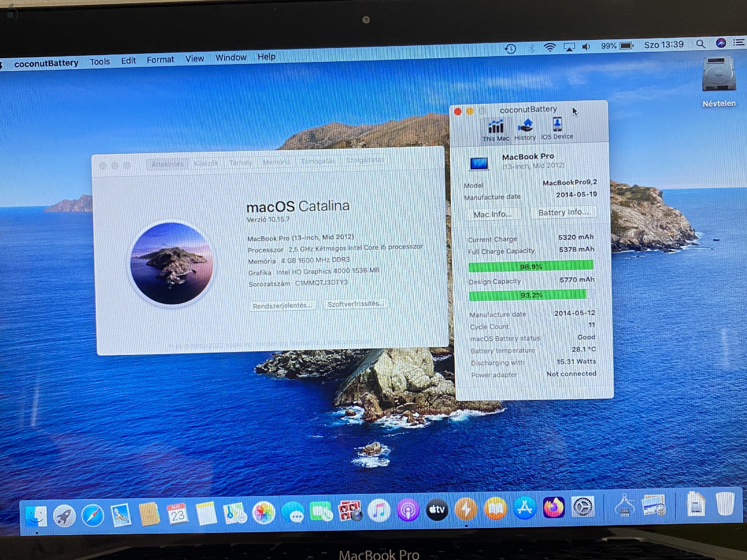
Task: Open the Help menu
Action: [266, 57]
